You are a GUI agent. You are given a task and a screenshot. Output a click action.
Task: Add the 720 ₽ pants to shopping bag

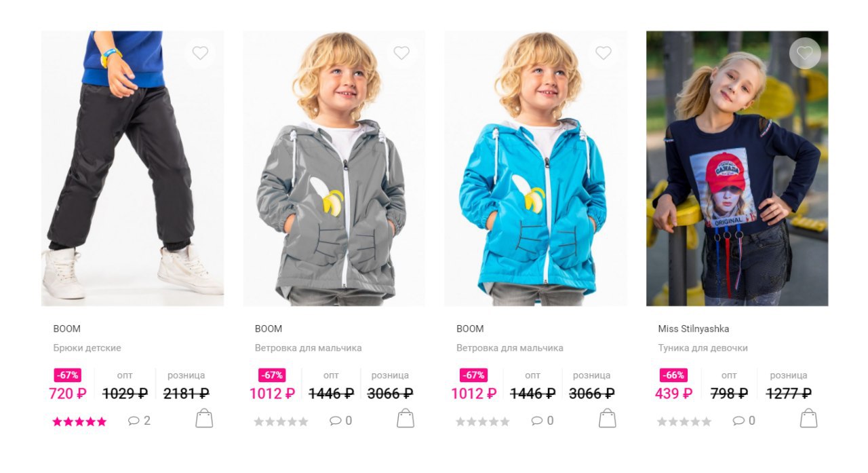tap(204, 418)
